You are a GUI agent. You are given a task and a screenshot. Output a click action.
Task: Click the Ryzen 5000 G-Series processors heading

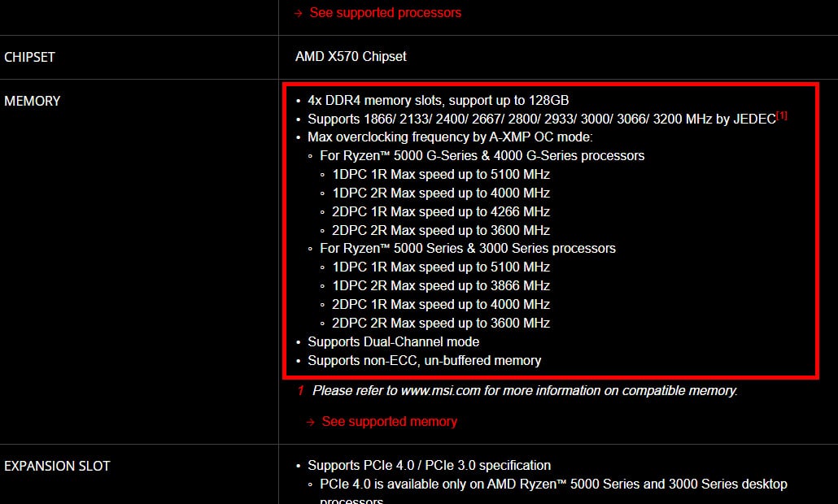(x=482, y=156)
